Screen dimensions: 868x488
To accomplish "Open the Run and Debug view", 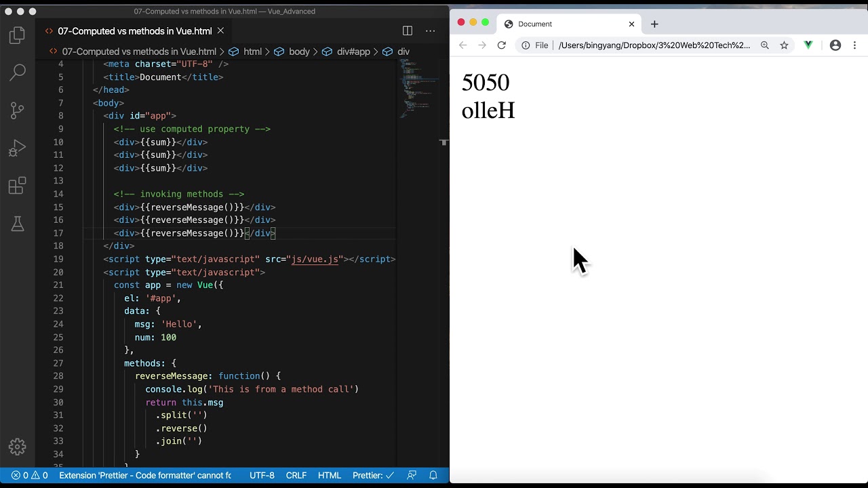I will (x=18, y=148).
